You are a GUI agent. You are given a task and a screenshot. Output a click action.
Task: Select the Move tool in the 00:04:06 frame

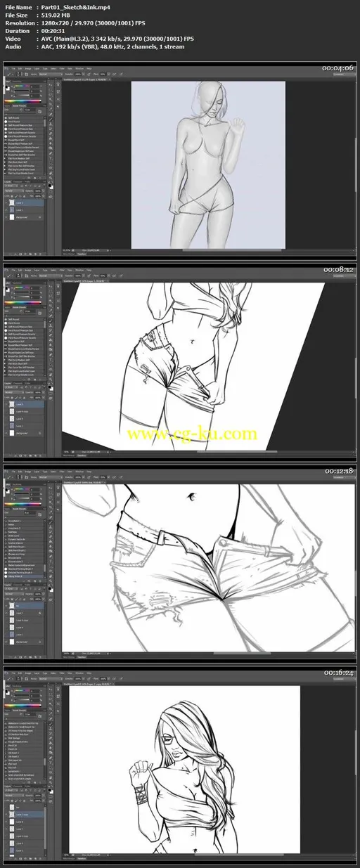[x=51, y=86]
